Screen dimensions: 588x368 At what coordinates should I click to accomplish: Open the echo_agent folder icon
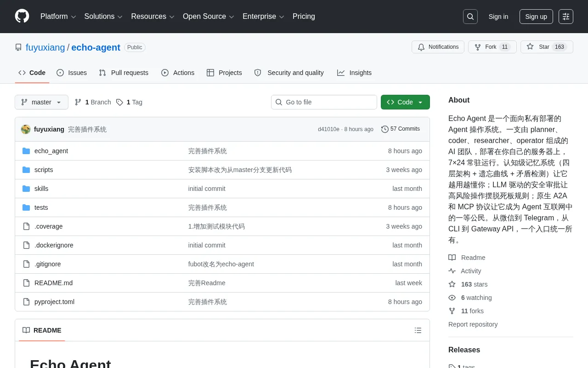coord(26,151)
